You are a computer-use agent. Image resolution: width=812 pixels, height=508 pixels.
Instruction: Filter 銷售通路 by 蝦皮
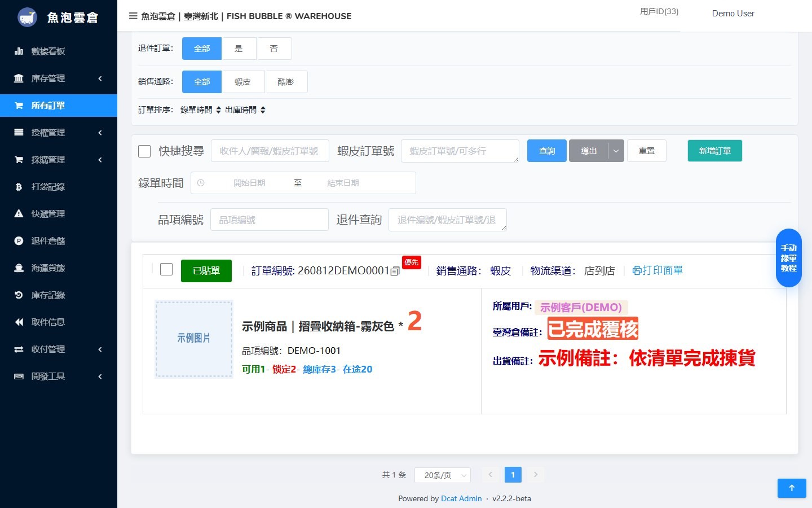point(242,82)
